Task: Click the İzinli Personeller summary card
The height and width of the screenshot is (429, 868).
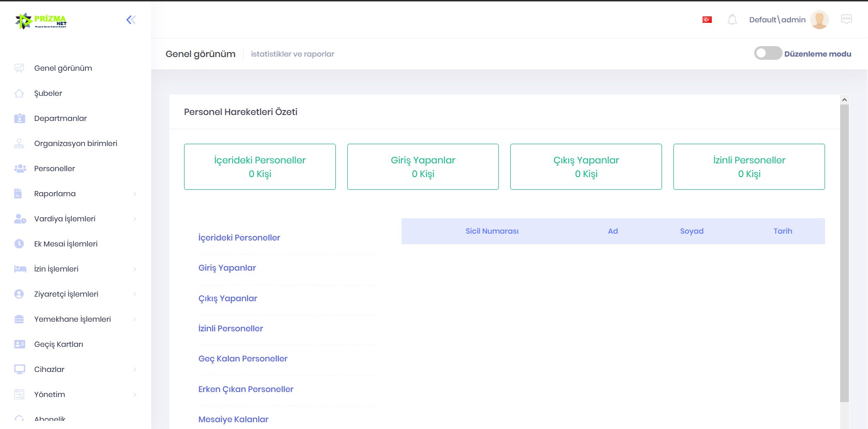Action: pos(749,167)
